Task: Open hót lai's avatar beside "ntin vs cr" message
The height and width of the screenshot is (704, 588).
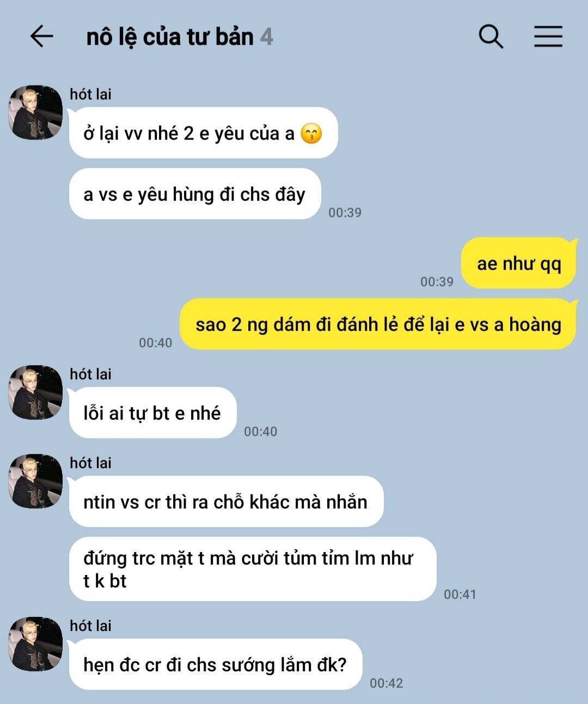Action: (35, 481)
